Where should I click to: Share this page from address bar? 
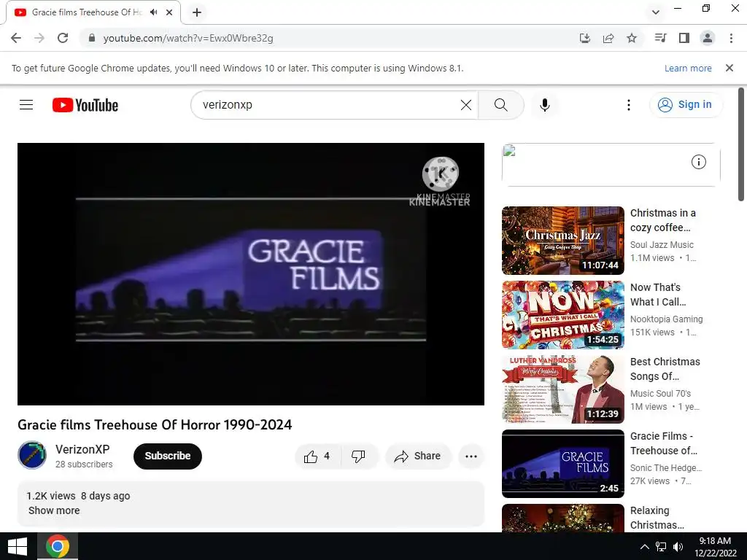608,38
